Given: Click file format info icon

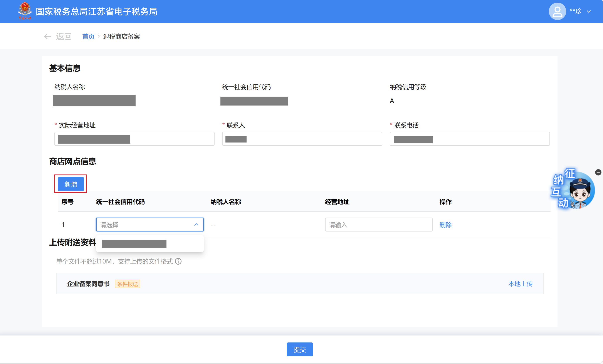Looking at the screenshot, I should click(178, 261).
